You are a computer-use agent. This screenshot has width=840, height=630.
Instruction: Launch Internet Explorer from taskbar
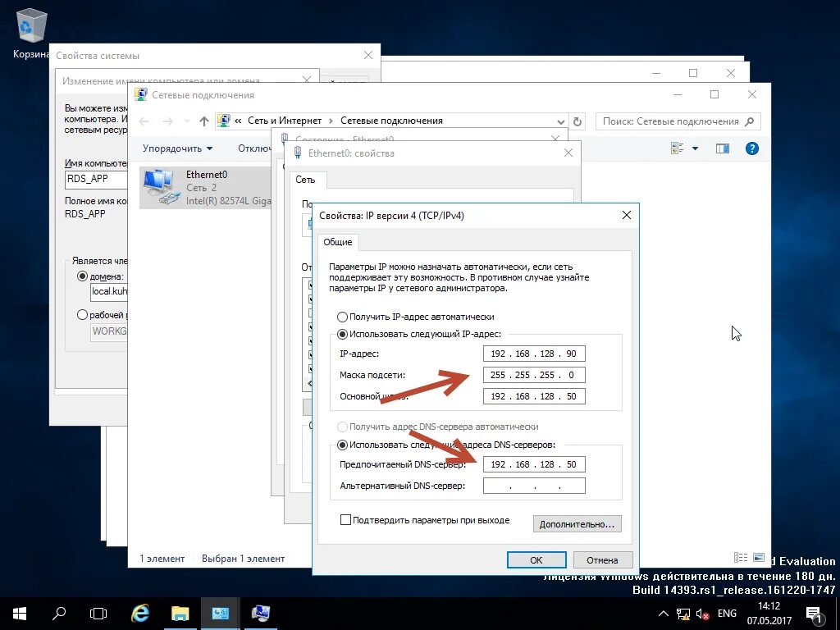click(140, 614)
